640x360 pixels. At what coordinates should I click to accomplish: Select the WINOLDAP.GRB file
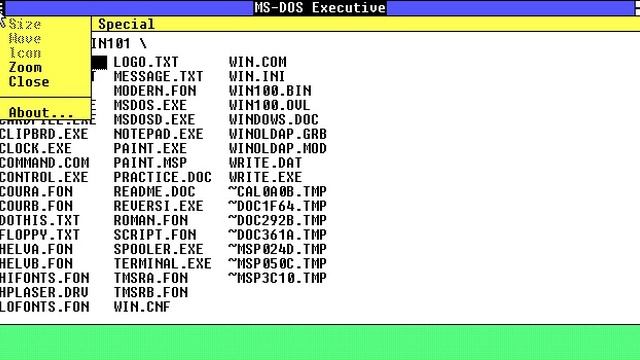pyautogui.click(x=278, y=134)
